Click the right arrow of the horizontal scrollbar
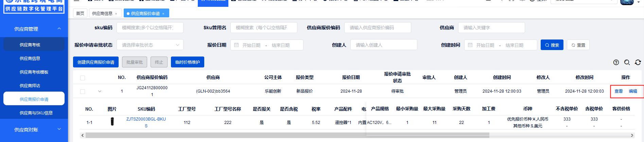 pos(632,135)
